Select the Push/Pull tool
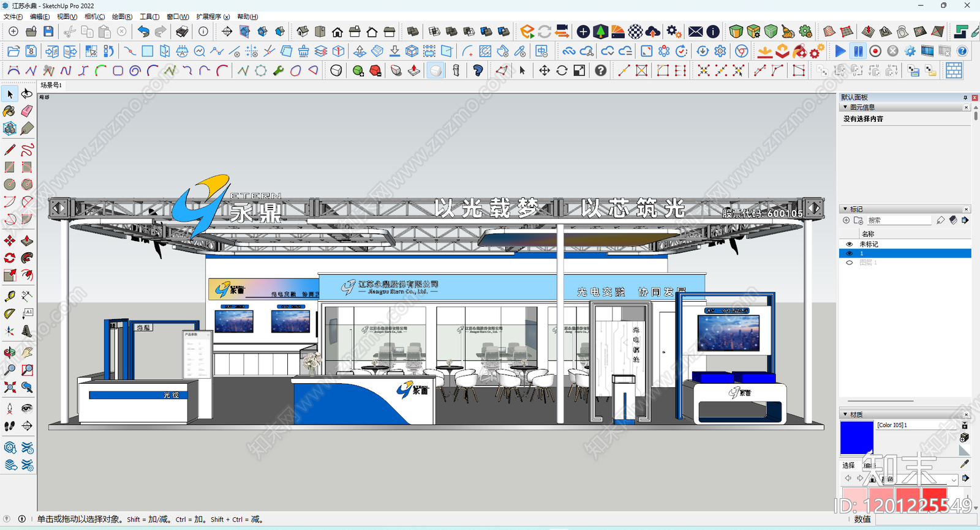 [27, 241]
